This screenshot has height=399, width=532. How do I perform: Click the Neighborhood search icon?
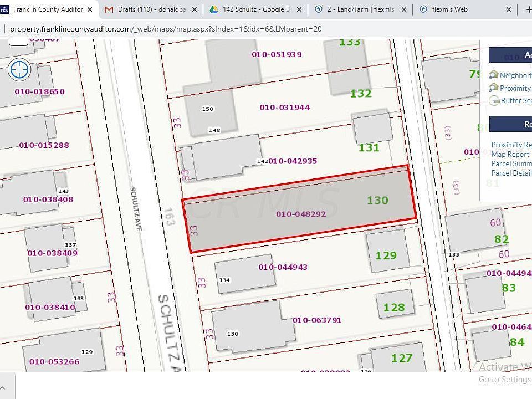[494, 75]
